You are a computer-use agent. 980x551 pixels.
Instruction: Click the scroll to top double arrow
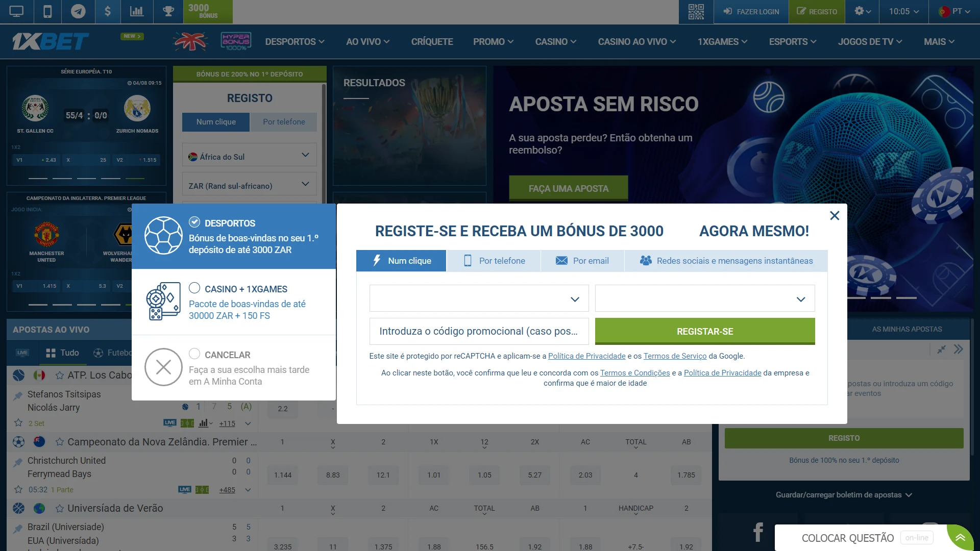pyautogui.click(x=960, y=538)
